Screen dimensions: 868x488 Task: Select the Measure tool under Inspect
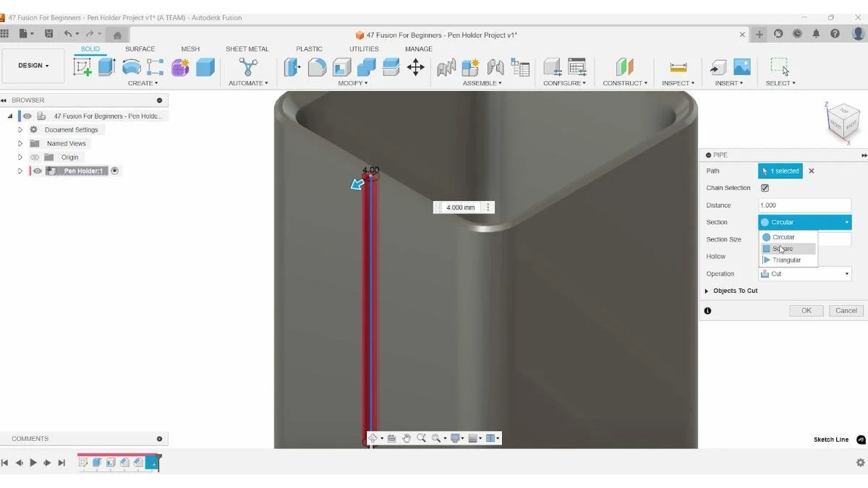point(678,67)
